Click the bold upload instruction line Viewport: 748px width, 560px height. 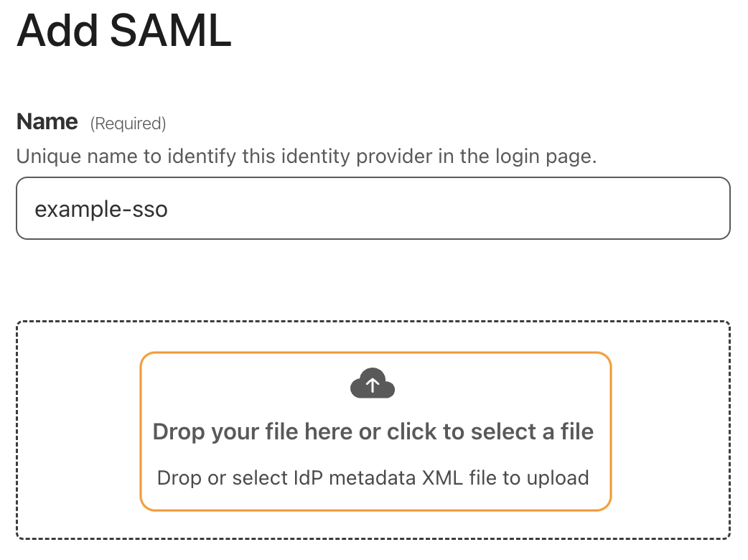tap(373, 431)
